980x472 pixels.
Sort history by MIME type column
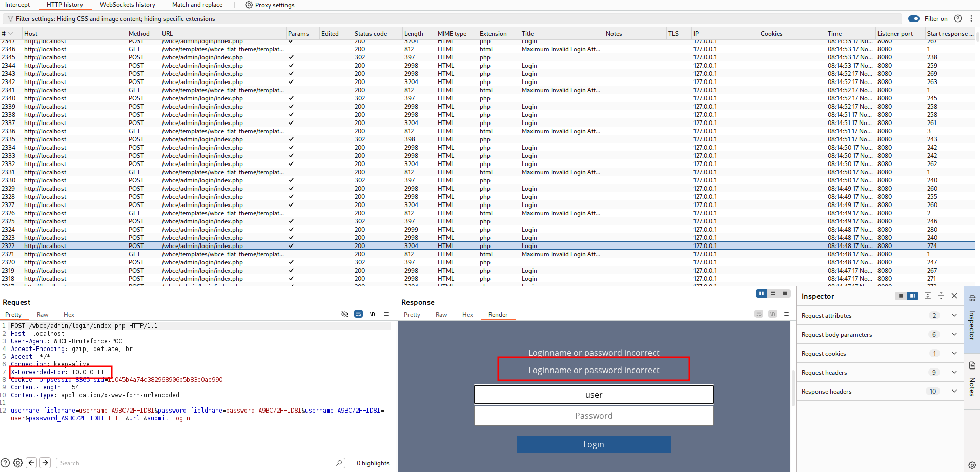tap(456, 34)
